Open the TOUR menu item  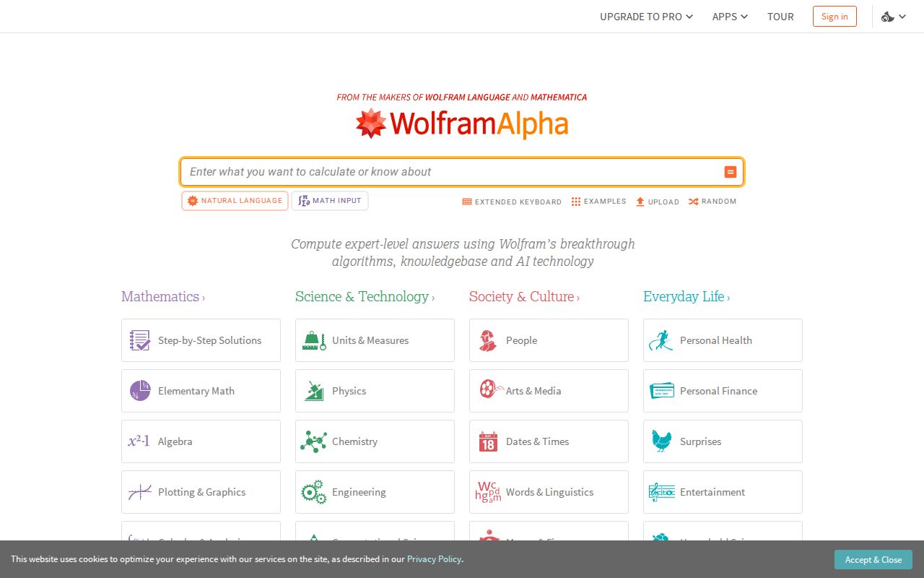[780, 16]
